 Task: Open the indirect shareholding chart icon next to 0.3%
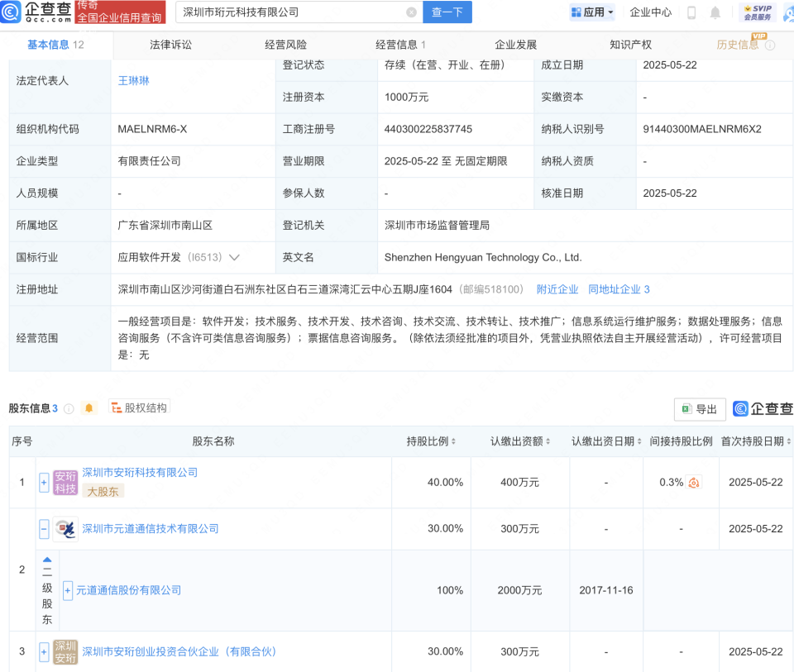pyautogui.click(x=694, y=483)
